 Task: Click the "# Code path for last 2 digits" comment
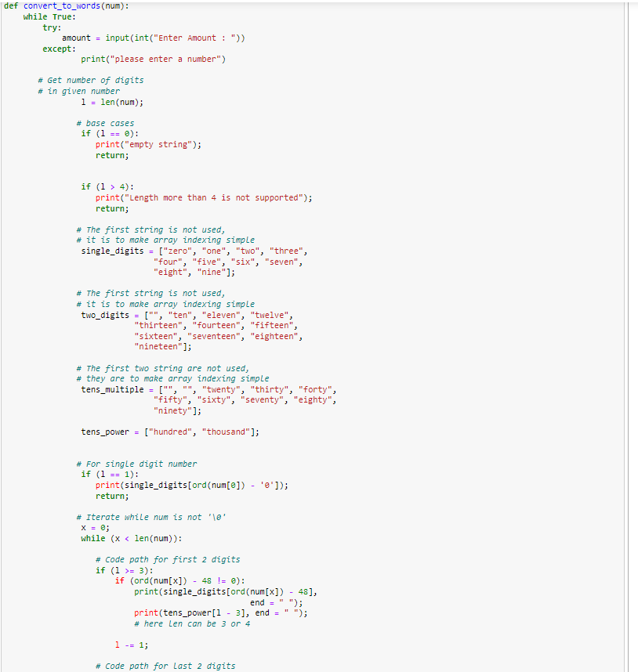(x=165, y=666)
